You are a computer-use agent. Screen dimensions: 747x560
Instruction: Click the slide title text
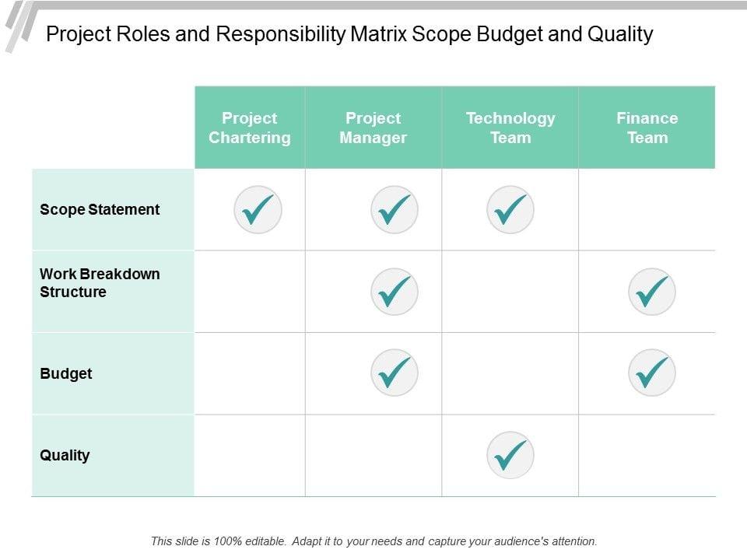[349, 34]
